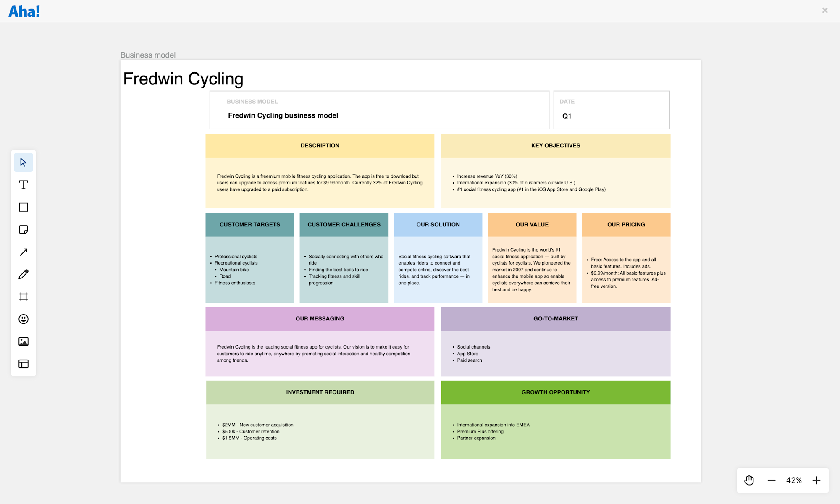Zoom out using the minus button
This screenshot has height=504, width=840.
click(772, 480)
